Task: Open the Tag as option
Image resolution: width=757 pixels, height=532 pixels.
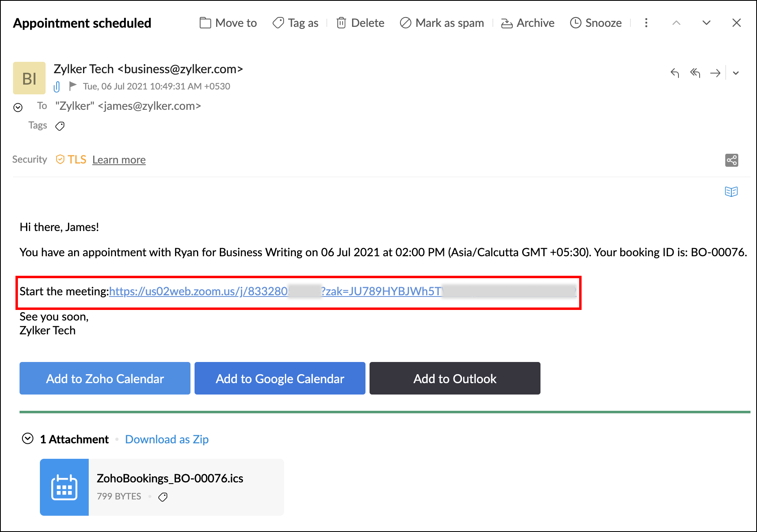Action: coord(295,23)
